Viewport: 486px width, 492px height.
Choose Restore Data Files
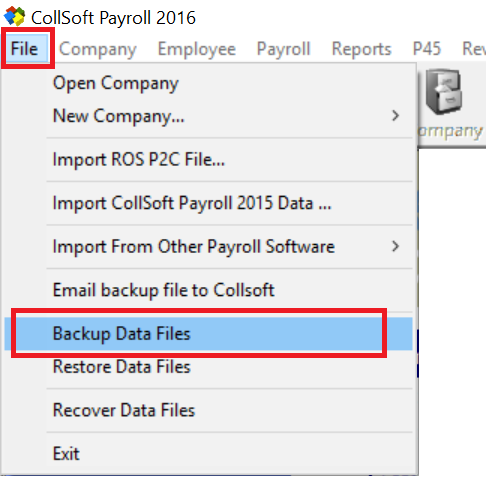point(208,366)
